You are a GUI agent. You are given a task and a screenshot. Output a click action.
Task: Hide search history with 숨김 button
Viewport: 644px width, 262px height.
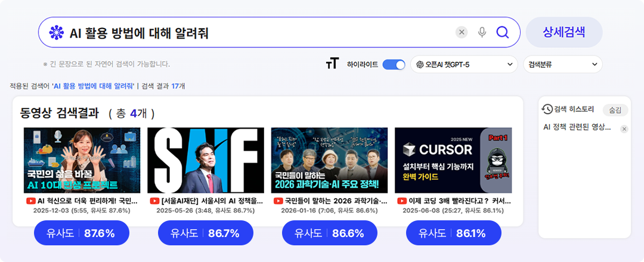(615, 110)
